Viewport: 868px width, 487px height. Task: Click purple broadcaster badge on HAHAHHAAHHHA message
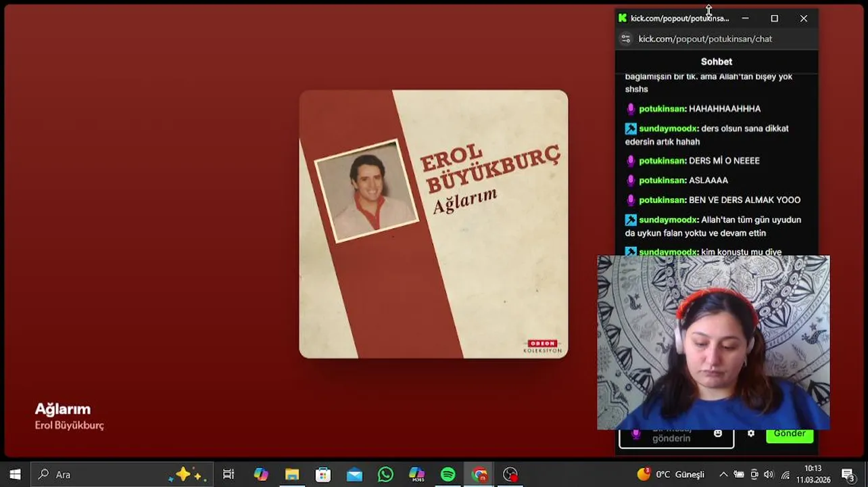631,108
